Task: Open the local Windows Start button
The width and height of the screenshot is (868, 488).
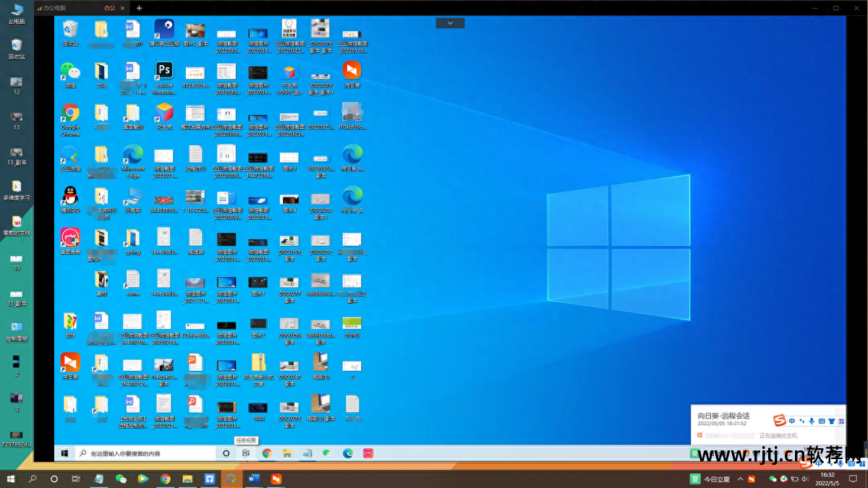Action: click(11, 479)
